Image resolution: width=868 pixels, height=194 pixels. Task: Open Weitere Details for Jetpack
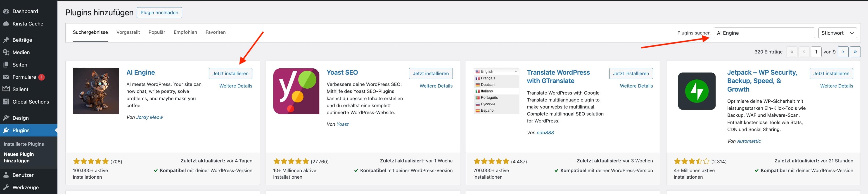click(837, 86)
